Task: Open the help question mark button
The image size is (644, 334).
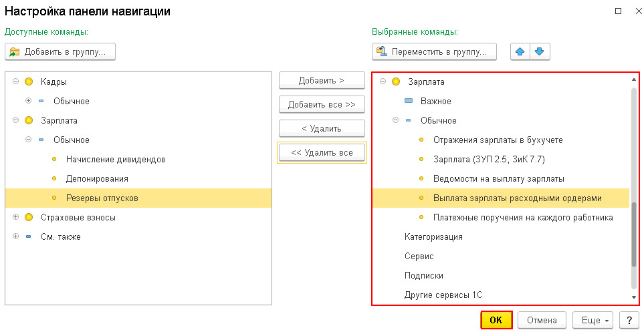Action: (x=629, y=320)
